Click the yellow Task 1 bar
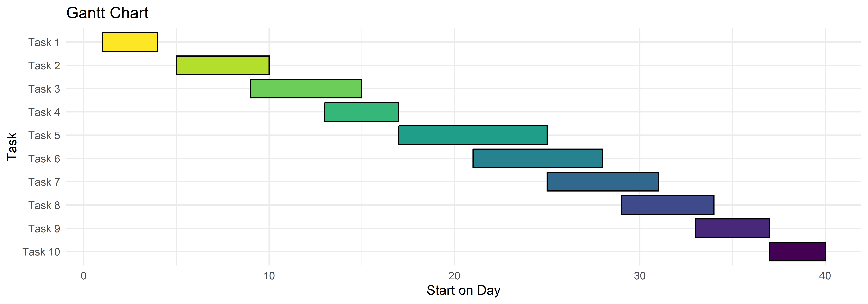This screenshot has height=304, width=868. [130, 42]
